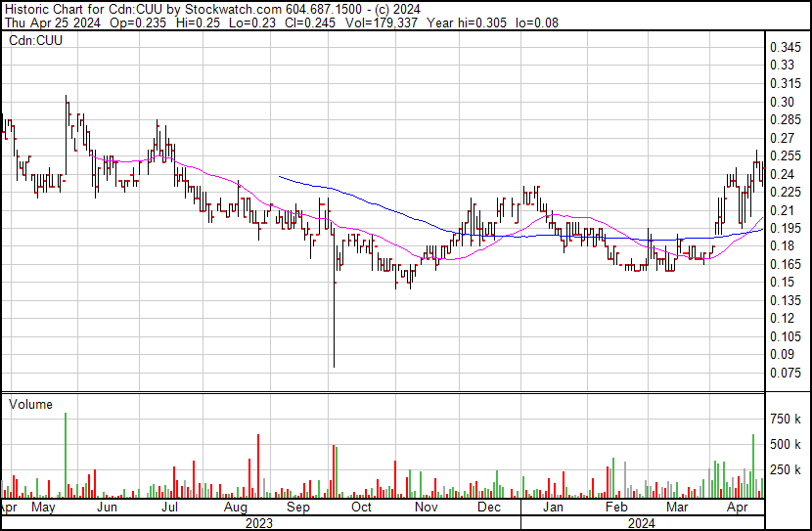This screenshot has width=812, height=531.
Task: Click the Jan month label
Action: tap(553, 508)
